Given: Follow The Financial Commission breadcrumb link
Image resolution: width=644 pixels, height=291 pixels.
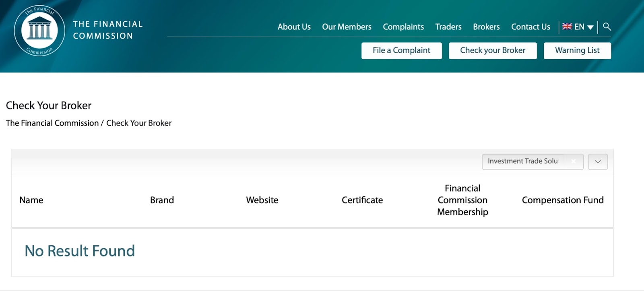Looking at the screenshot, I should (52, 123).
